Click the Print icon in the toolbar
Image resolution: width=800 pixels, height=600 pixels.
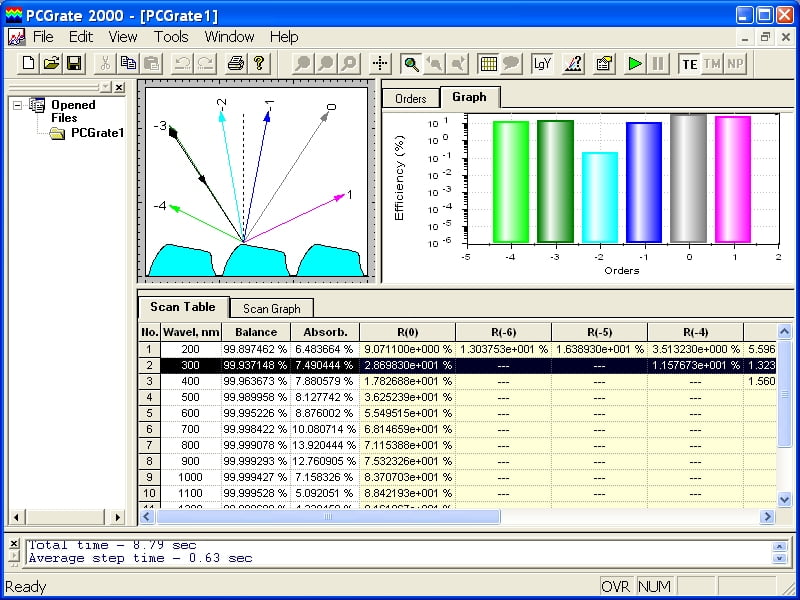(x=235, y=63)
